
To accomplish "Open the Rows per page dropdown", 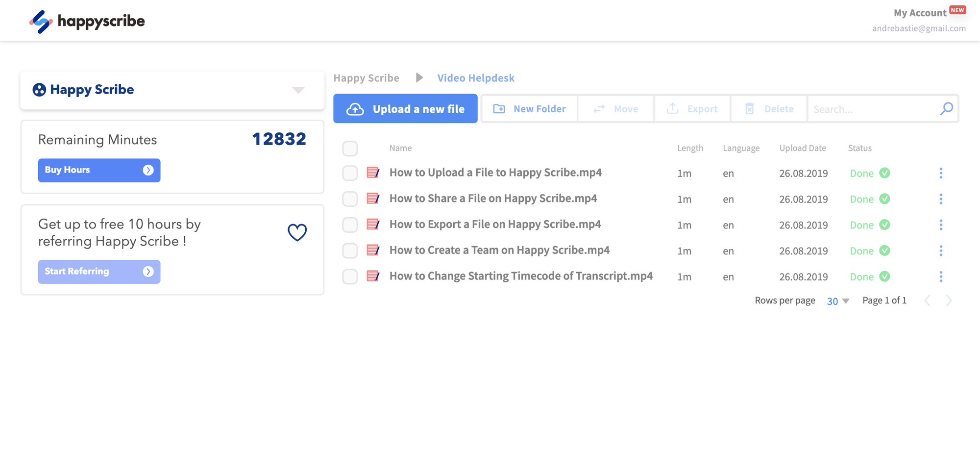I will coord(838,301).
